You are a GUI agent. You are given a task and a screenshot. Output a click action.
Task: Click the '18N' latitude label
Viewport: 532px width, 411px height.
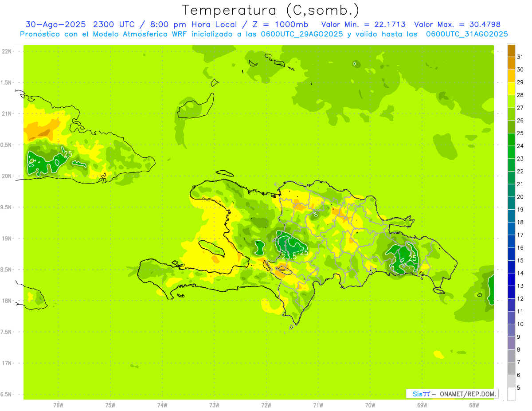(7, 301)
